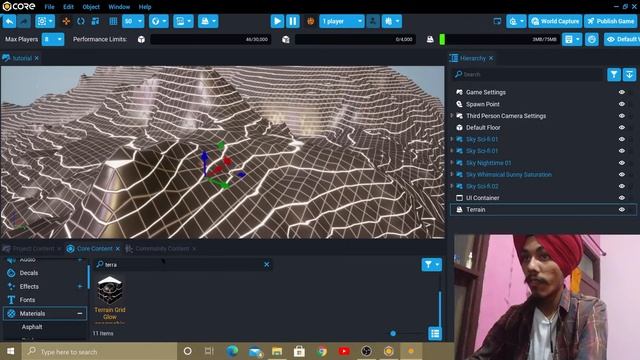
Task: Toggle visibility of Game Settings
Action: coord(622,92)
